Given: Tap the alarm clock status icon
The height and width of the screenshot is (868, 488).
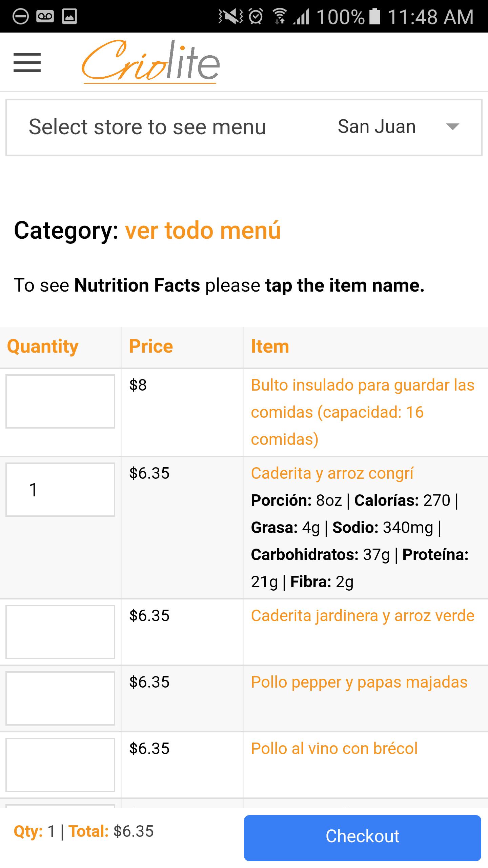Looking at the screenshot, I should point(256,16).
